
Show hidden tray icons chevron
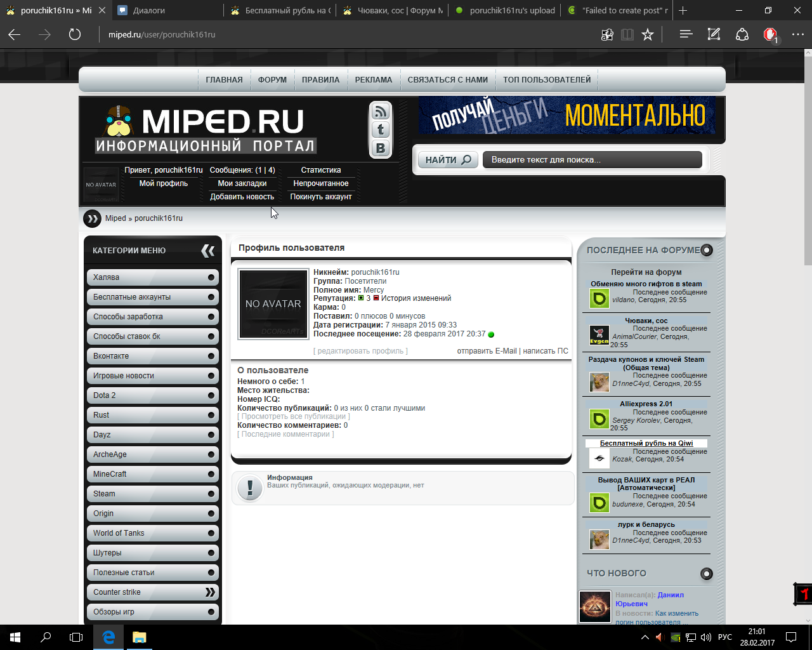pos(645,637)
